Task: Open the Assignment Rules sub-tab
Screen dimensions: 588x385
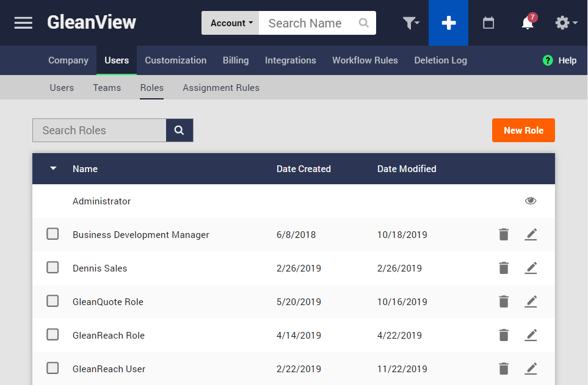Action: tap(221, 88)
